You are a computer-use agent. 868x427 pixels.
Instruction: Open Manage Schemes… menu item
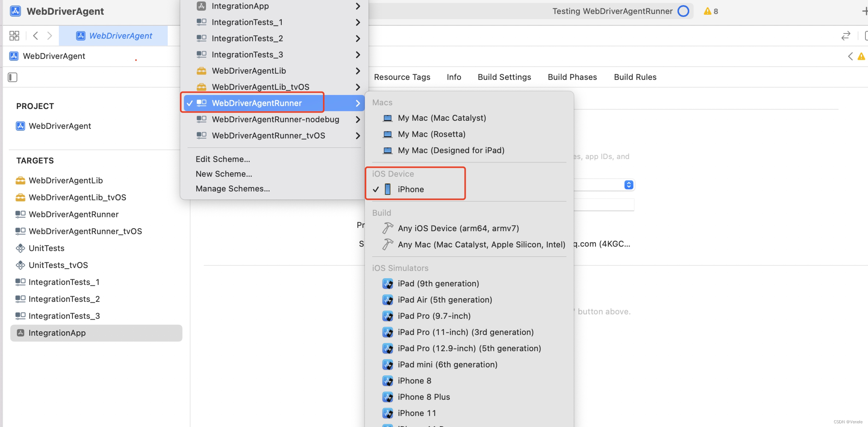point(232,188)
